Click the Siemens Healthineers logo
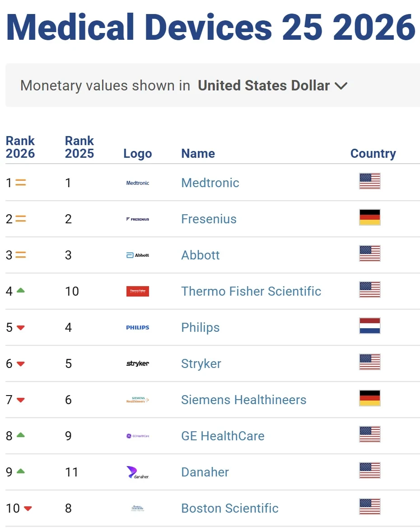This screenshot has width=420, height=528. pyautogui.click(x=138, y=400)
